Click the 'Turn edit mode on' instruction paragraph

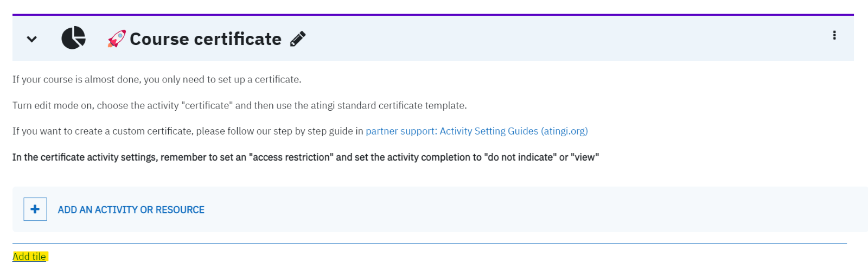coord(240,106)
